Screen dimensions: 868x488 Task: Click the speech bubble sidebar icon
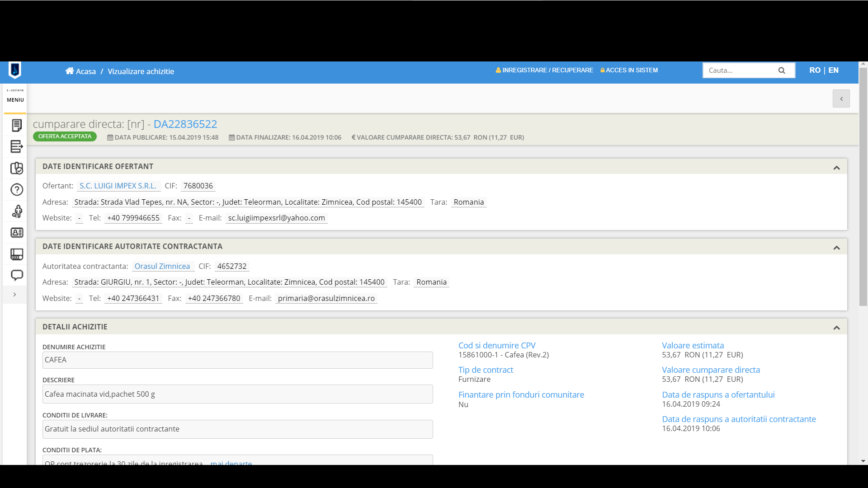[17, 275]
